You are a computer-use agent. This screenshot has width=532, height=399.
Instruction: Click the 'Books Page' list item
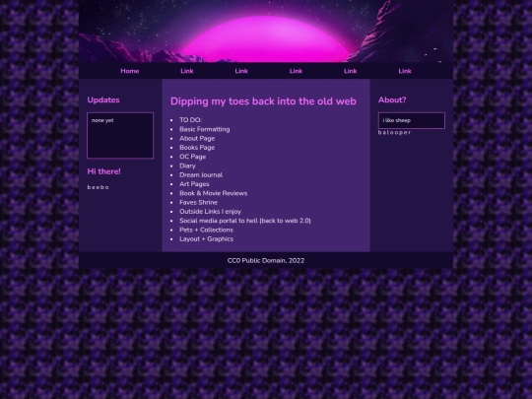[x=197, y=148]
